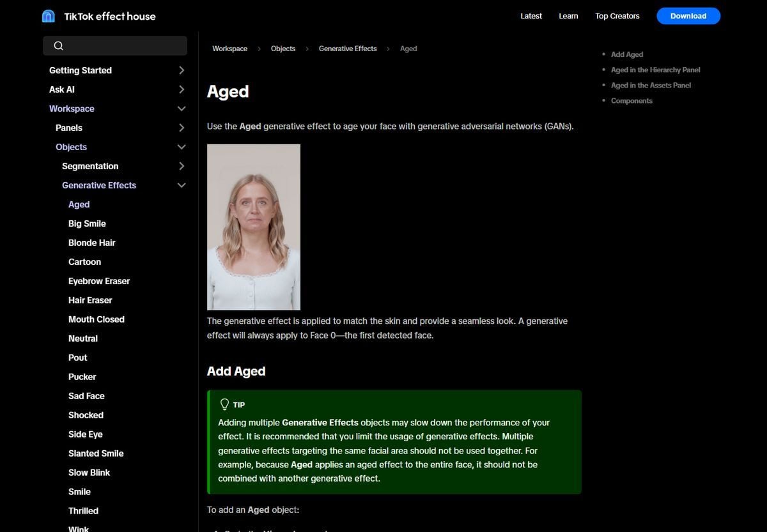Select Slow Blink page in sidebar

pos(89,473)
